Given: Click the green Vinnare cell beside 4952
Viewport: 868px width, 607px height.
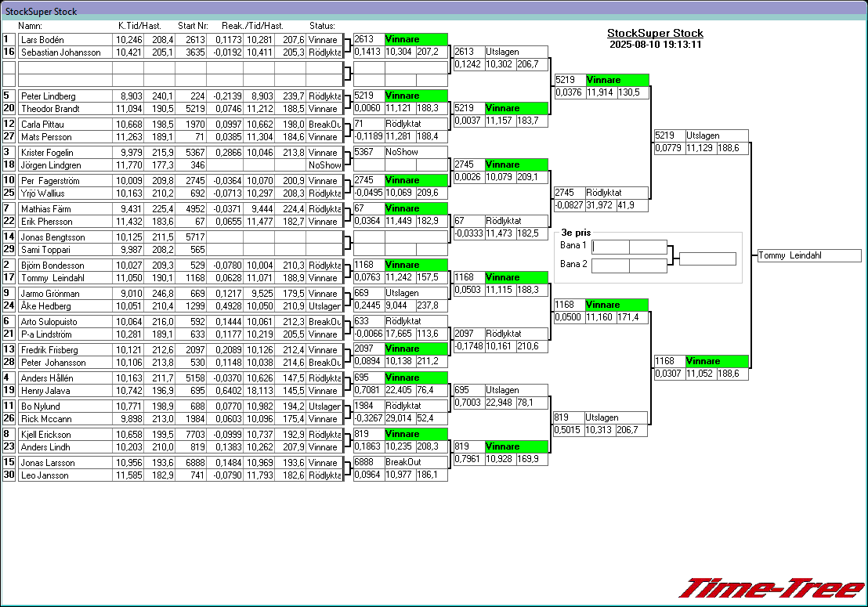Looking at the screenshot, I should [x=415, y=209].
